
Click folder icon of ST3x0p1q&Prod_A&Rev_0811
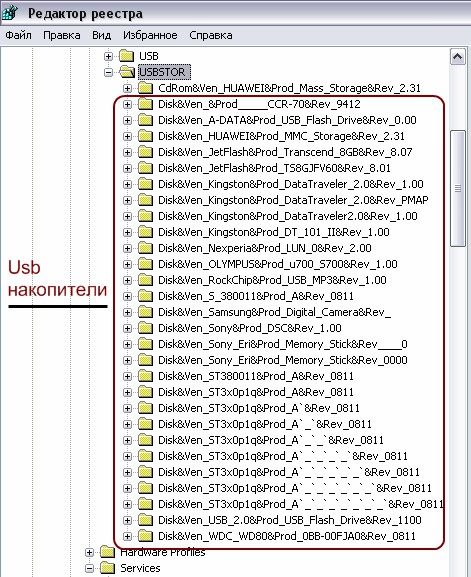pos(146,392)
